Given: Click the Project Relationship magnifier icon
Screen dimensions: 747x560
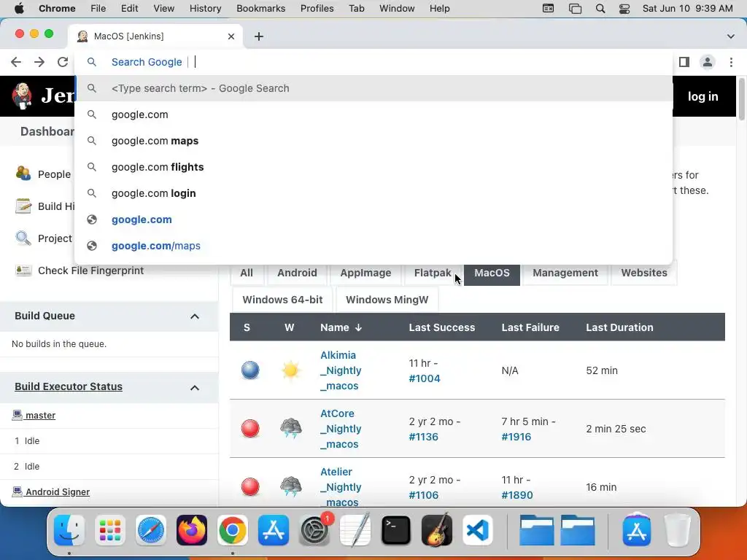Looking at the screenshot, I should [23, 238].
